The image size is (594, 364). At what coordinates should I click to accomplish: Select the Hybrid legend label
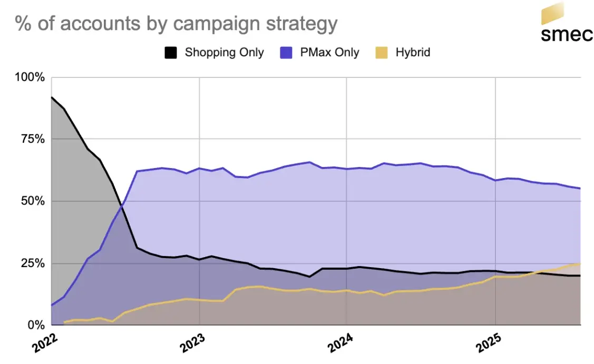pos(413,53)
